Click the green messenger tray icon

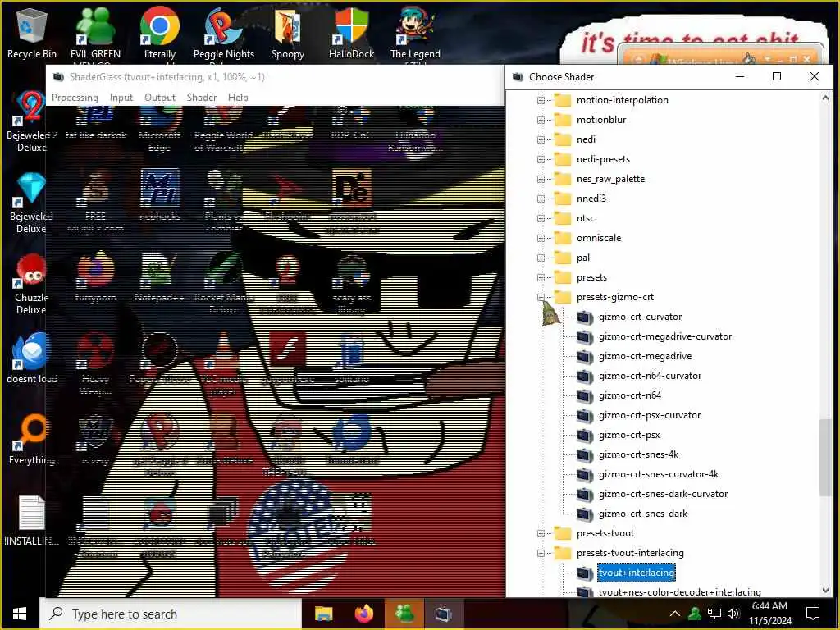pyautogui.click(x=695, y=614)
